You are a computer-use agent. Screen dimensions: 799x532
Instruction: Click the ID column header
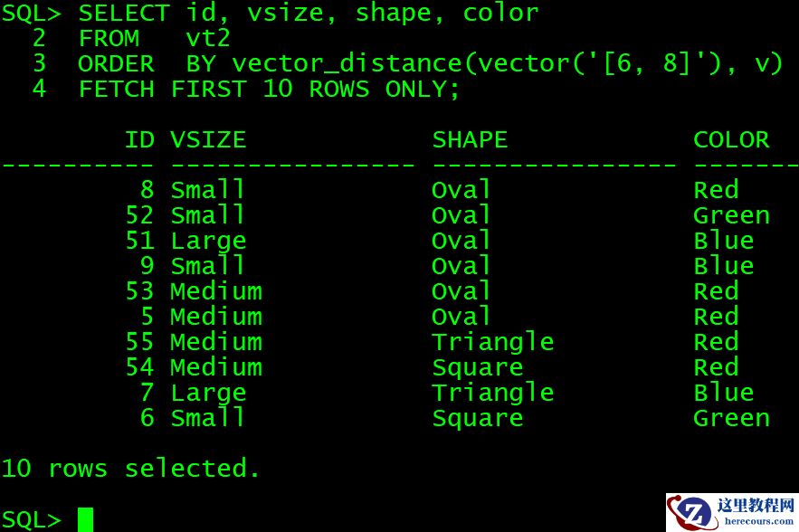(x=139, y=140)
